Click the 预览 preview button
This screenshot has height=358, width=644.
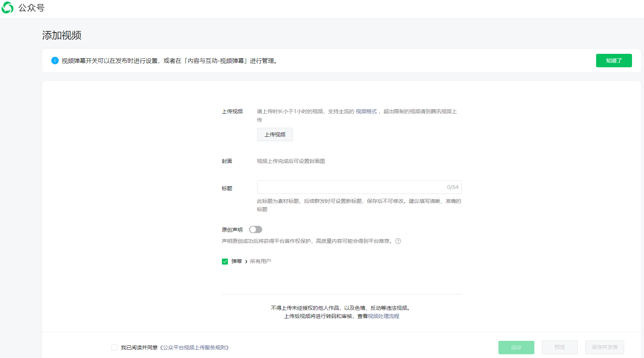coord(559,348)
